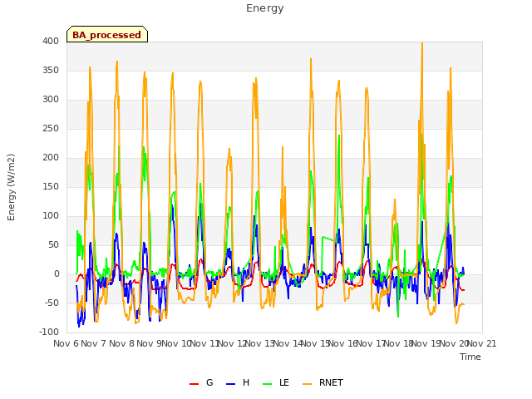This screenshot has width=532, height=399.
Task: Toggle the H series legend entry
Action: point(238,382)
